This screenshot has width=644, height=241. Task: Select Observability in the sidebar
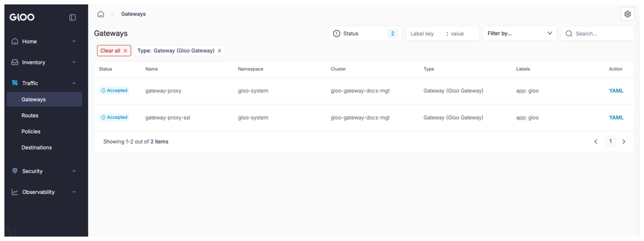click(38, 192)
